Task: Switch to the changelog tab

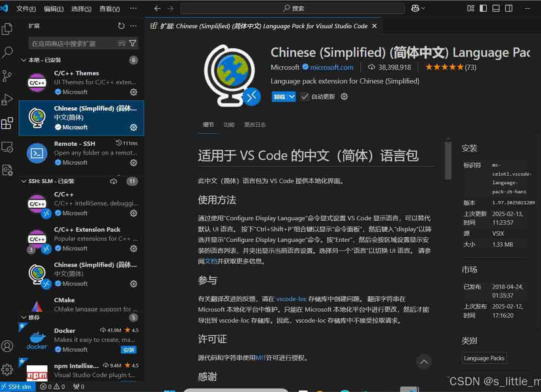Action: click(255, 125)
